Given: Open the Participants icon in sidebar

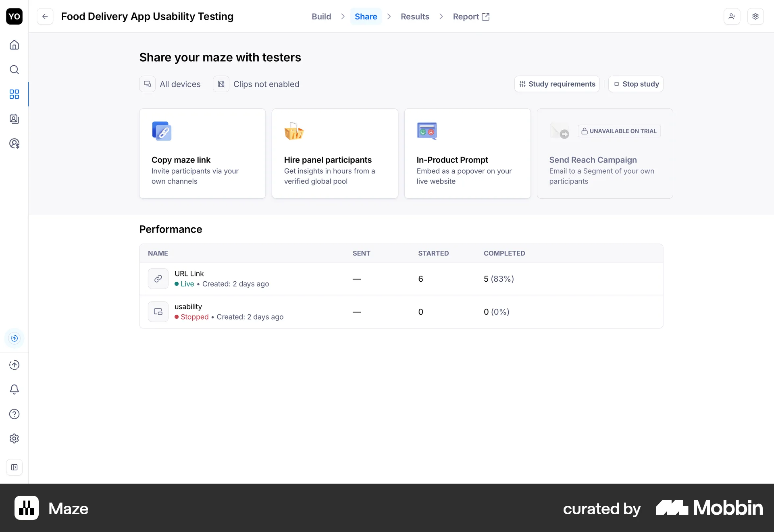Looking at the screenshot, I should tap(14, 119).
